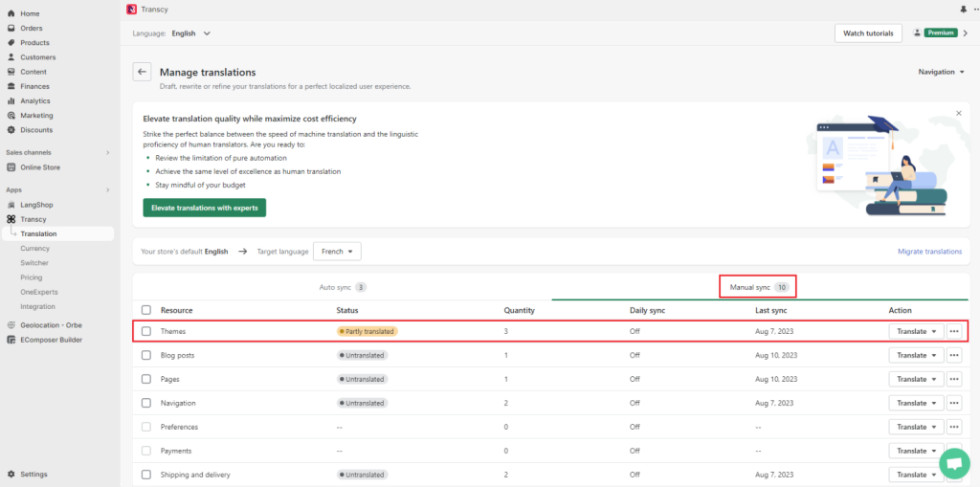Click the Partly translated status badge
The width and height of the screenshot is (980, 487).
367,331
